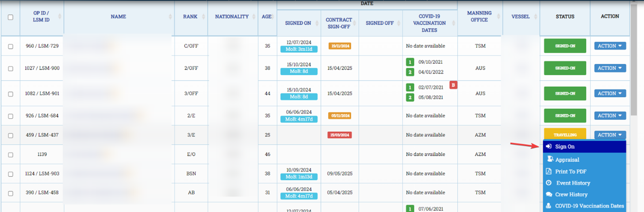Expand ACTION dropdown for the 3/OFF row

pyautogui.click(x=610, y=93)
